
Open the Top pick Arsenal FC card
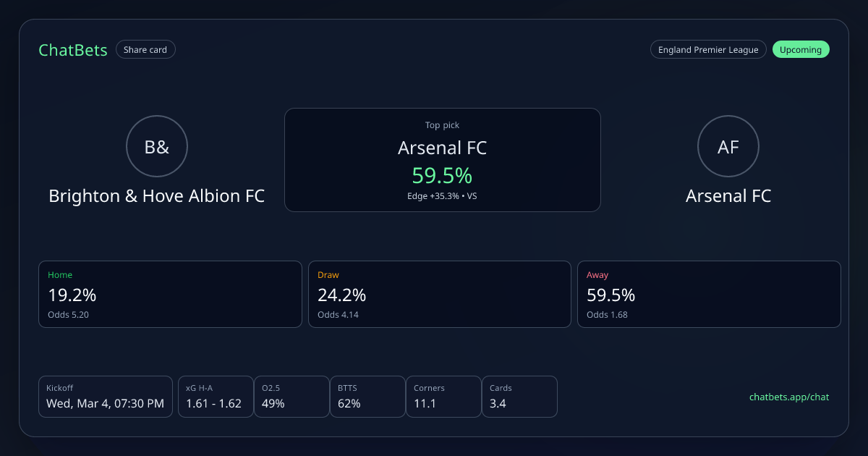(x=442, y=159)
